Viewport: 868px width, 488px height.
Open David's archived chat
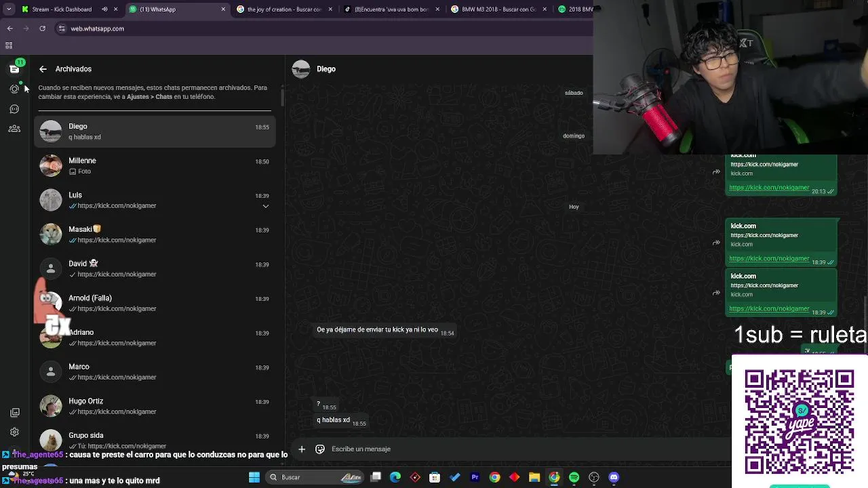tap(155, 268)
